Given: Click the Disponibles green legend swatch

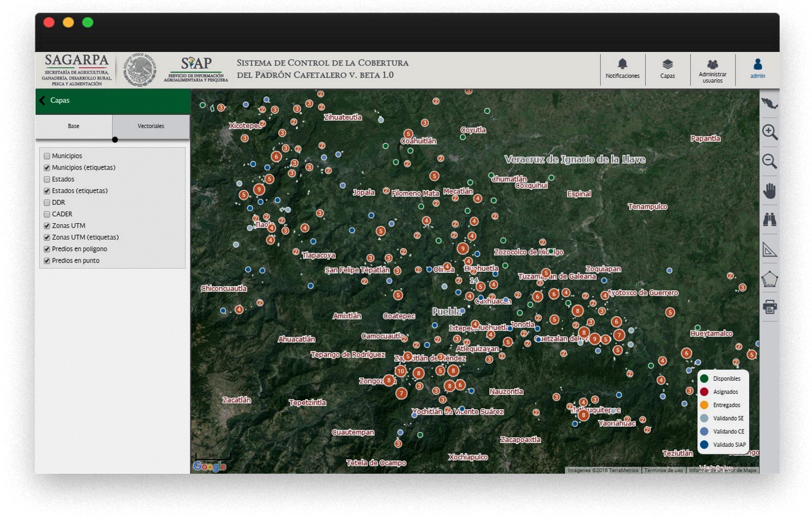Looking at the screenshot, I should coord(704,379).
